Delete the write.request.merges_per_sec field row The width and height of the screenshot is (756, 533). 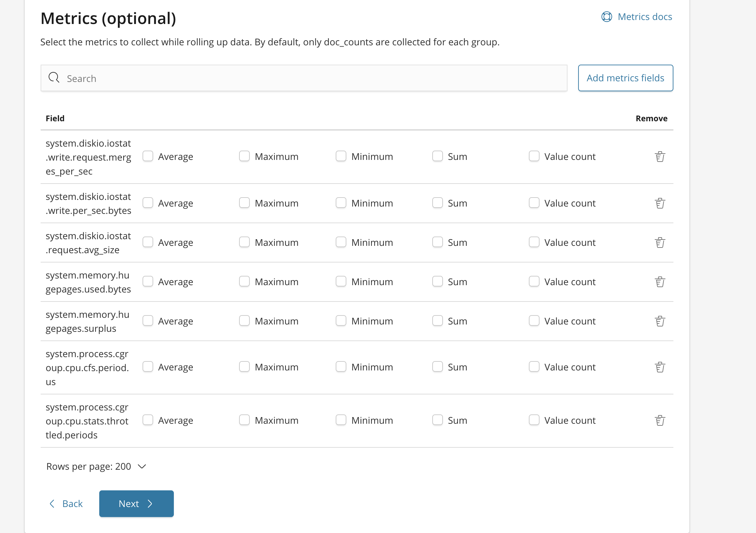click(x=660, y=157)
